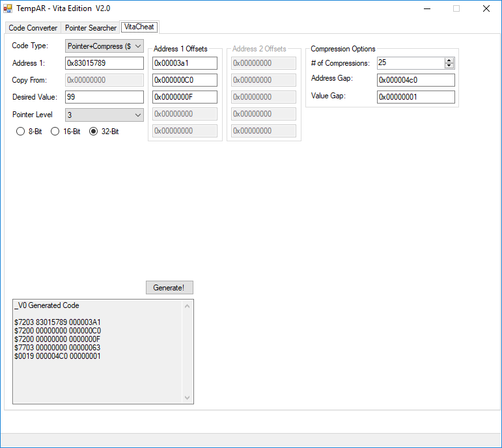Image resolution: width=502 pixels, height=448 pixels.
Task: Click the offset field containing 0x0000000F
Action: (x=185, y=97)
